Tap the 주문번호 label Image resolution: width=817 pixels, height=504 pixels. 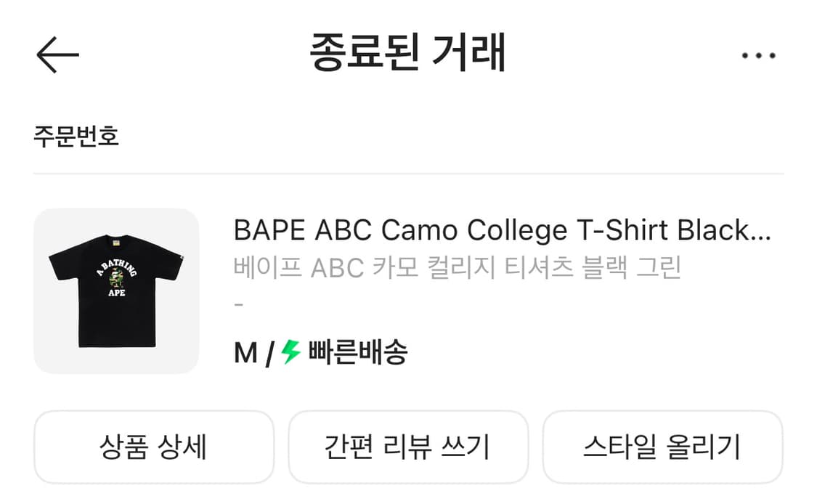tap(76, 136)
